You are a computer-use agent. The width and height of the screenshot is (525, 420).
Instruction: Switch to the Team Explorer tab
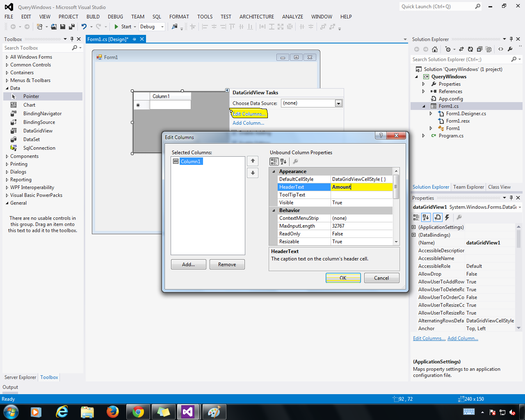click(468, 187)
